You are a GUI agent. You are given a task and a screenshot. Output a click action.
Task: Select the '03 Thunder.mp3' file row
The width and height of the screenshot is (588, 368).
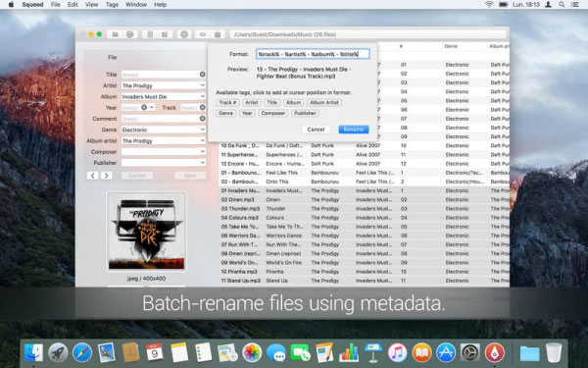click(x=364, y=209)
